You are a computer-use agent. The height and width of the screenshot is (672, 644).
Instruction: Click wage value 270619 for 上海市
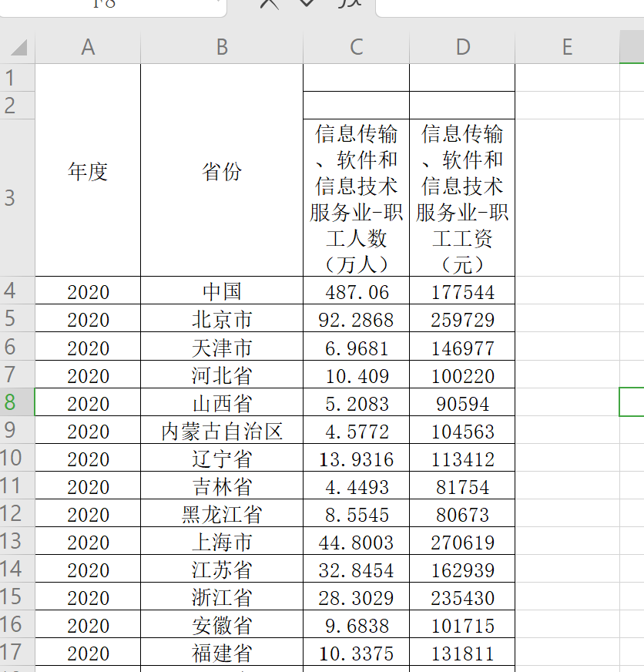coord(462,541)
